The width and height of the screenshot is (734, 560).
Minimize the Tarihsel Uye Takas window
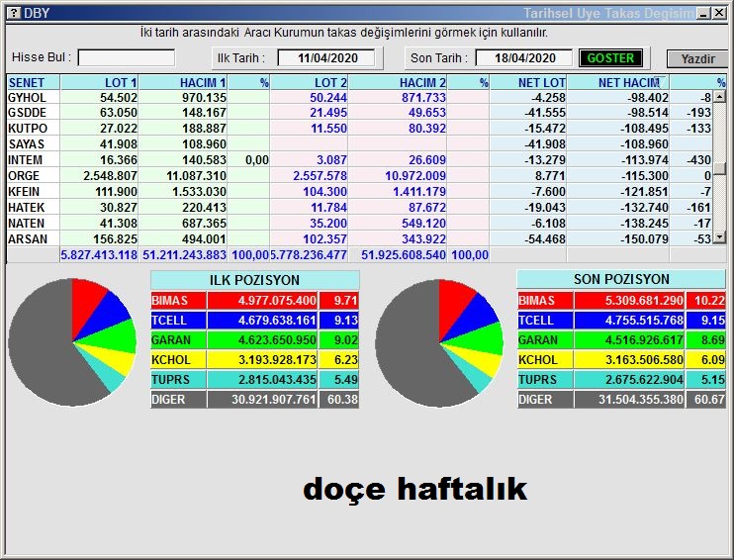[x=703, y=13]
